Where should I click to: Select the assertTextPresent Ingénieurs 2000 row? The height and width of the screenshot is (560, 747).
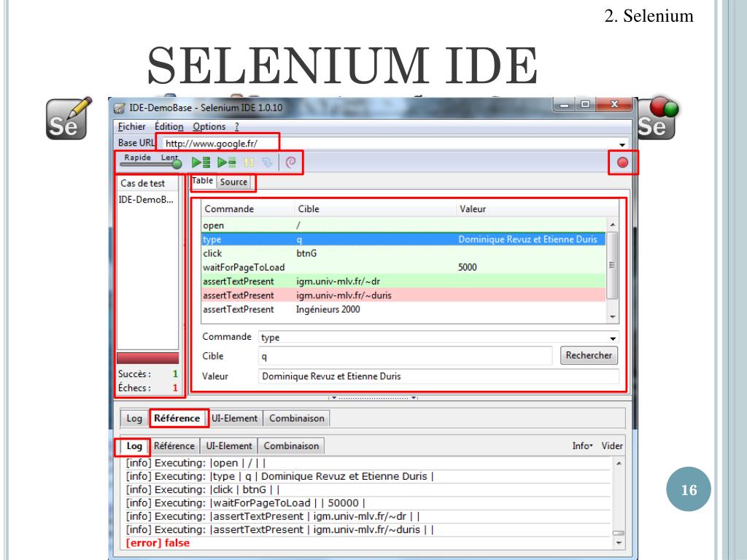[403, 309]
